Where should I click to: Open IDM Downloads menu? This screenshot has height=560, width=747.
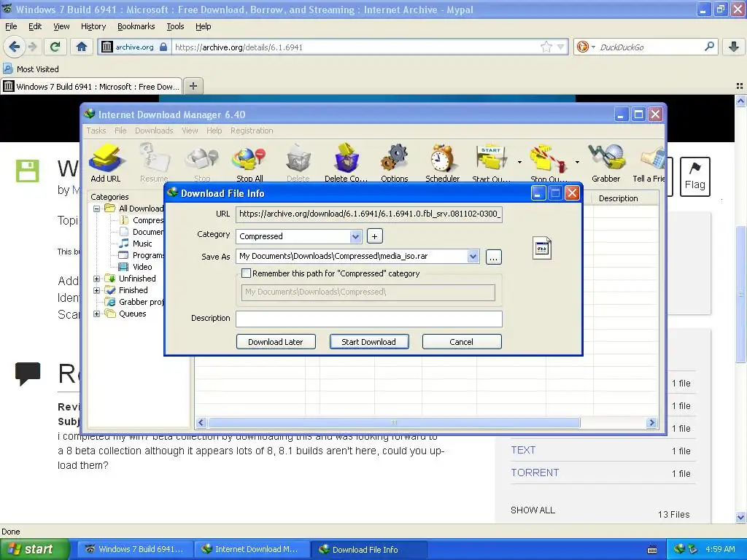point(154,131)
